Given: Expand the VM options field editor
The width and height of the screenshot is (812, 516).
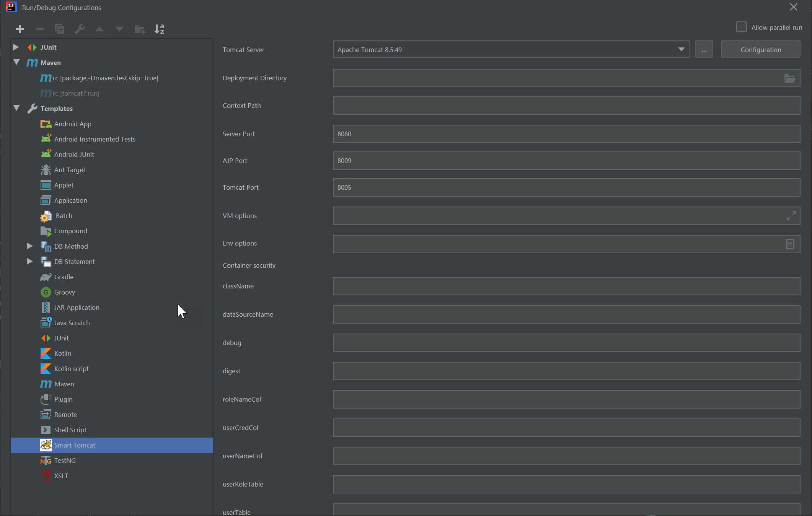Looking at the screenshot, I should pyautogui.click(x=791, y=216).
